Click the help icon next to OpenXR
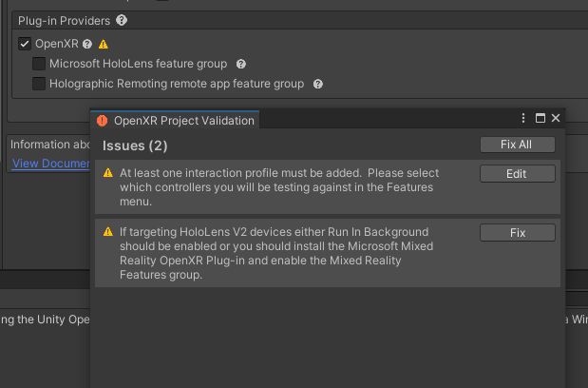Viewport: 588px width, 388px height. 87,45
